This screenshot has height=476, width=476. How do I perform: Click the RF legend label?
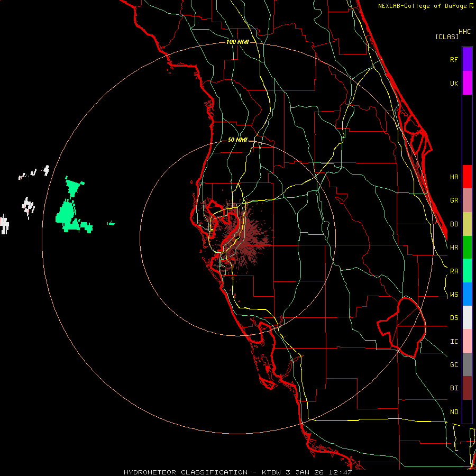tap(454, 59)
